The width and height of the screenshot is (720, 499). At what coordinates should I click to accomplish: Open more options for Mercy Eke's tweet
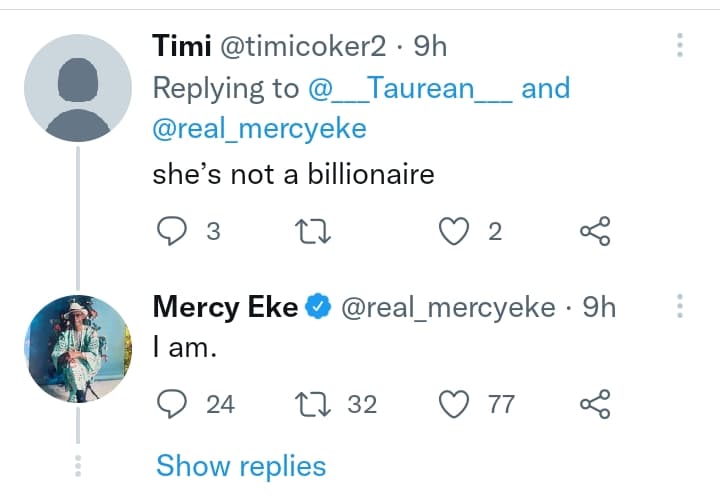coord(680,307)
